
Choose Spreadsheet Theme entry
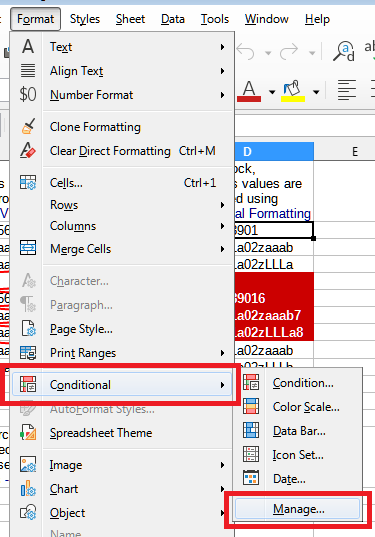[x=122, y=433]
